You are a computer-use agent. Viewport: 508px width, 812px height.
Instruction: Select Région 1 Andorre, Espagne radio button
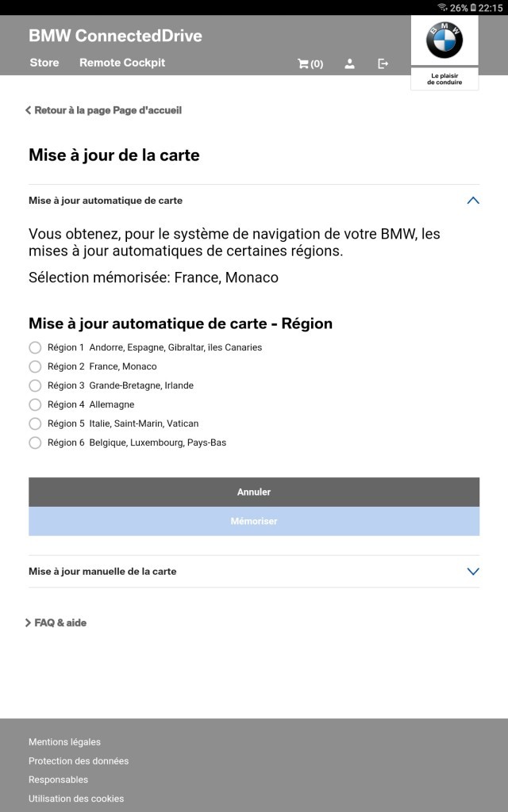(x=35, y=347)
